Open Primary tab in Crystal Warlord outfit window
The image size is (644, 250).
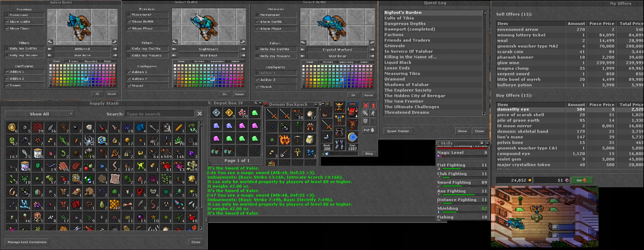(x=328, y=62)
